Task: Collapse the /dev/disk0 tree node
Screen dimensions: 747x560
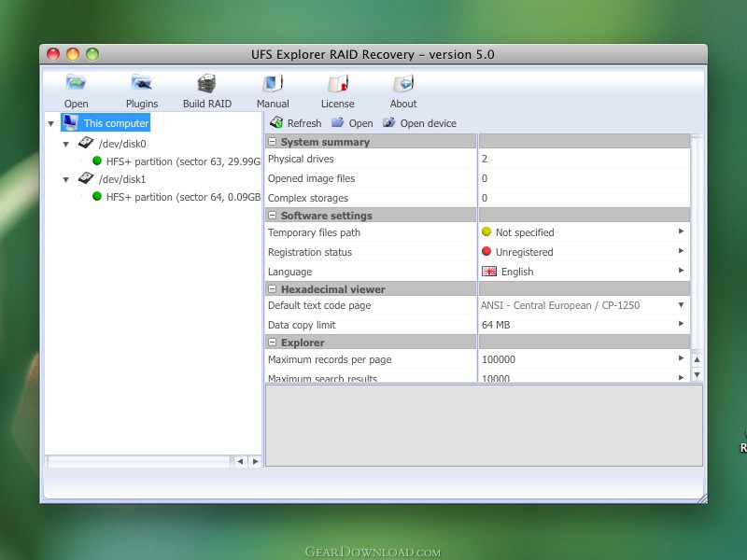Action: point(66,144)
